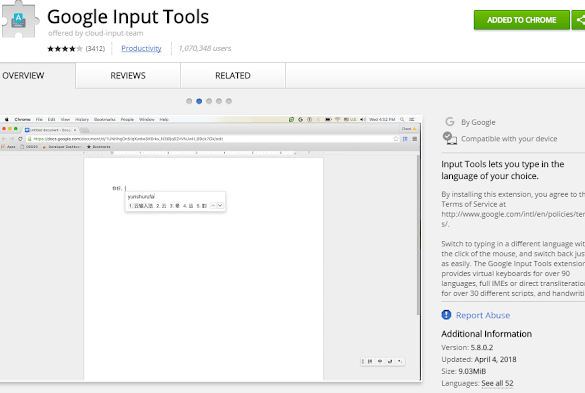Select the second carousel dot
Image resolution: width=585 pixels, height=393 pixels.
199,101
